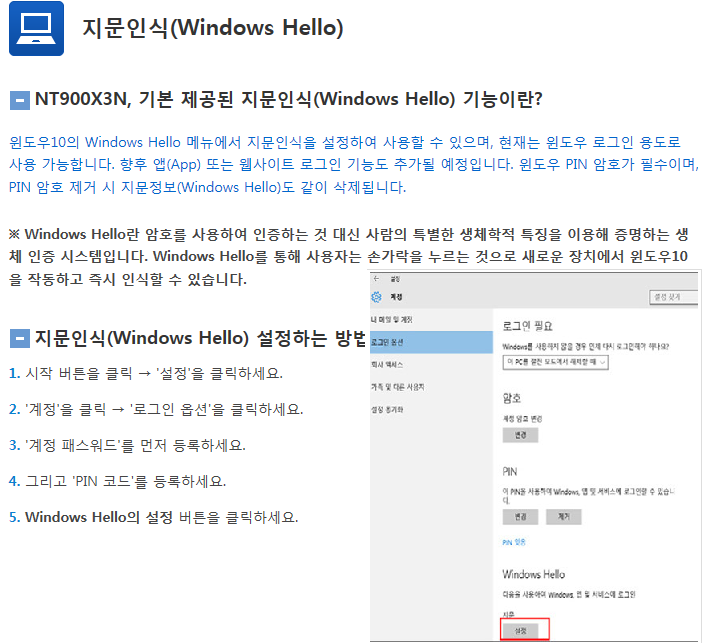The width and height of the screenshot is (702, 643).
Task: Select 설정 동기화 in the settings sidebar
Action: [x=432, y=409]
